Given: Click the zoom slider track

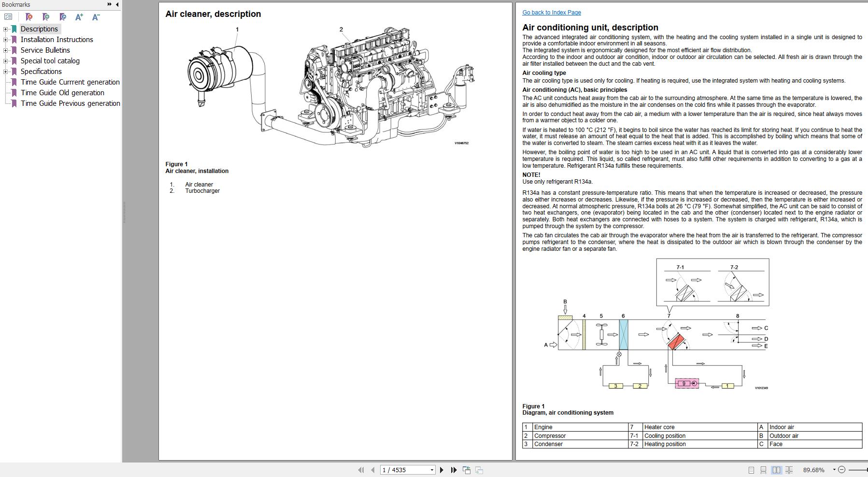Looking at the screenshot, I should pos(858,470).
